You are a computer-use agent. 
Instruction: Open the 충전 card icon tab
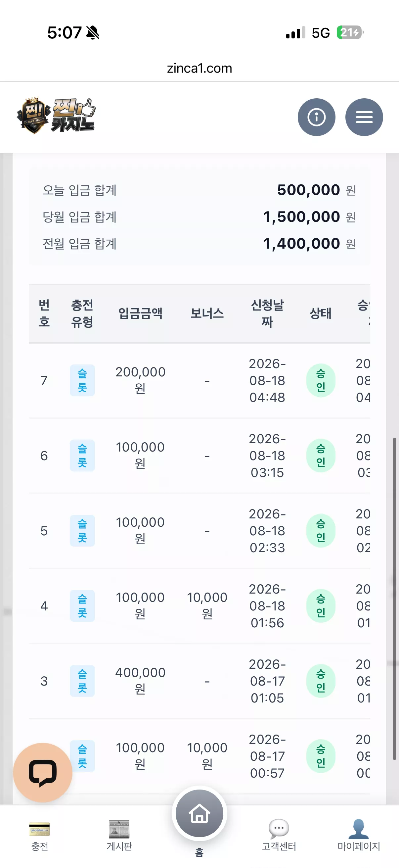pos(40,835)
